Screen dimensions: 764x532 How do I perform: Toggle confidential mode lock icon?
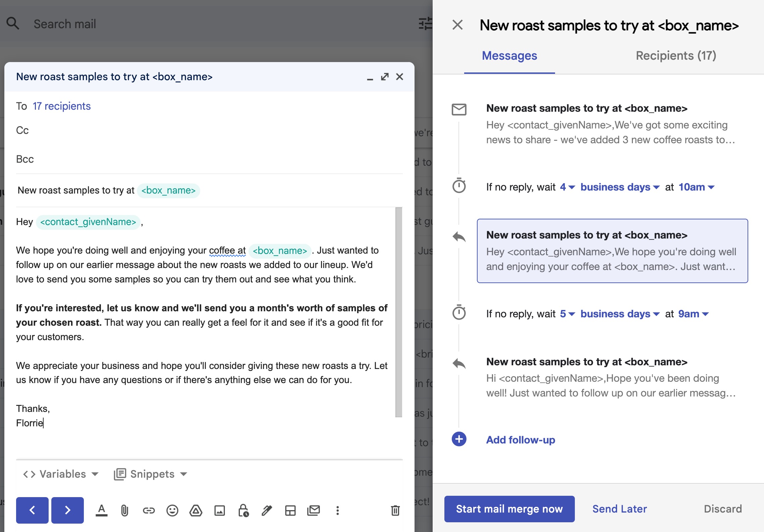click(243, 511)
